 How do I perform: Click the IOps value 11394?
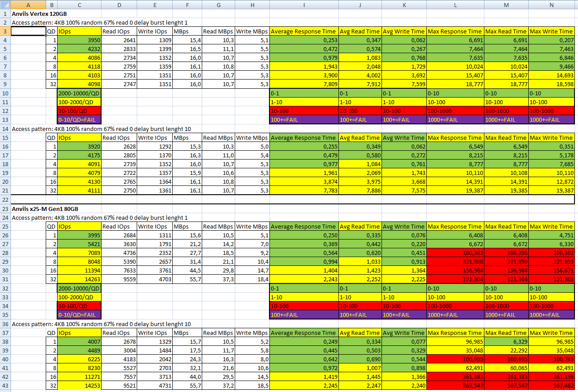coord(79,271)
